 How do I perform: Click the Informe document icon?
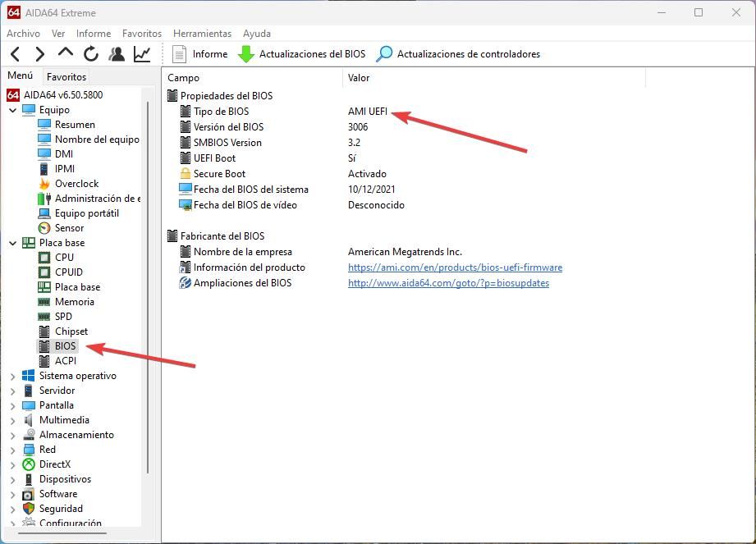[x=180, y=54]
